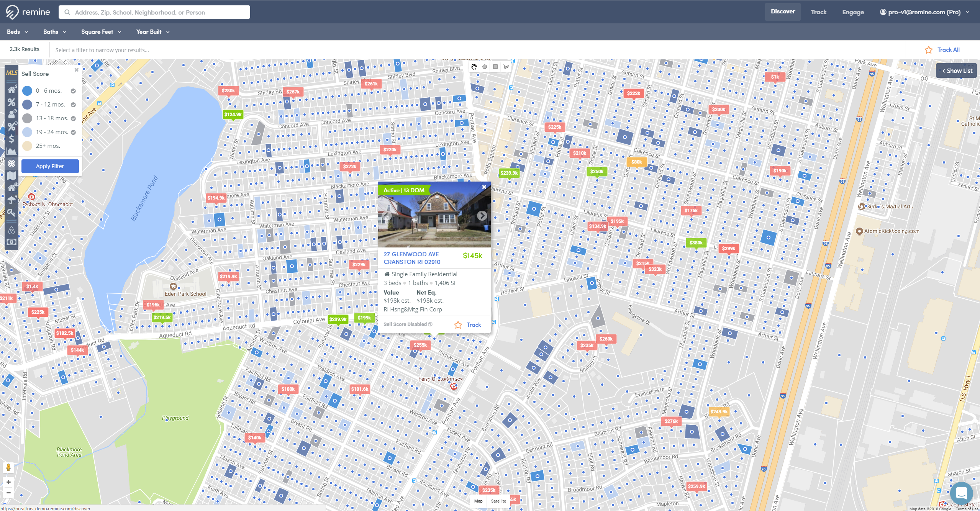The width and height of the screenshot is (980, 511).
Task: Switch to the Track section in top navigation
Action: 818,12
